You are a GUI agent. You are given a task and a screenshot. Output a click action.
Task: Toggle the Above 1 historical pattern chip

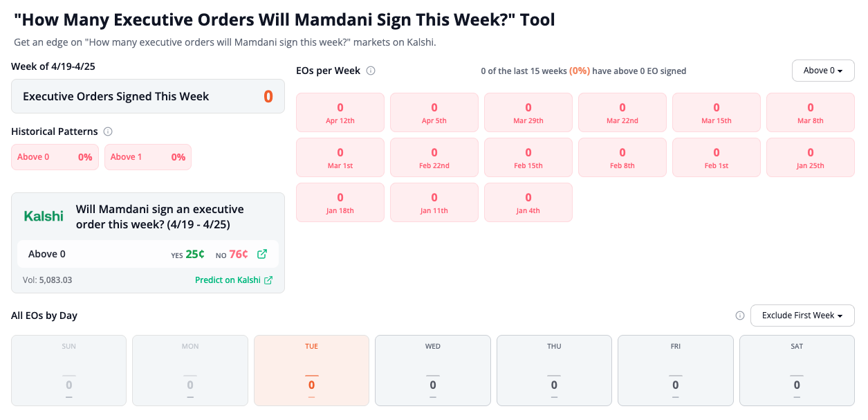(x=147, y=157)
